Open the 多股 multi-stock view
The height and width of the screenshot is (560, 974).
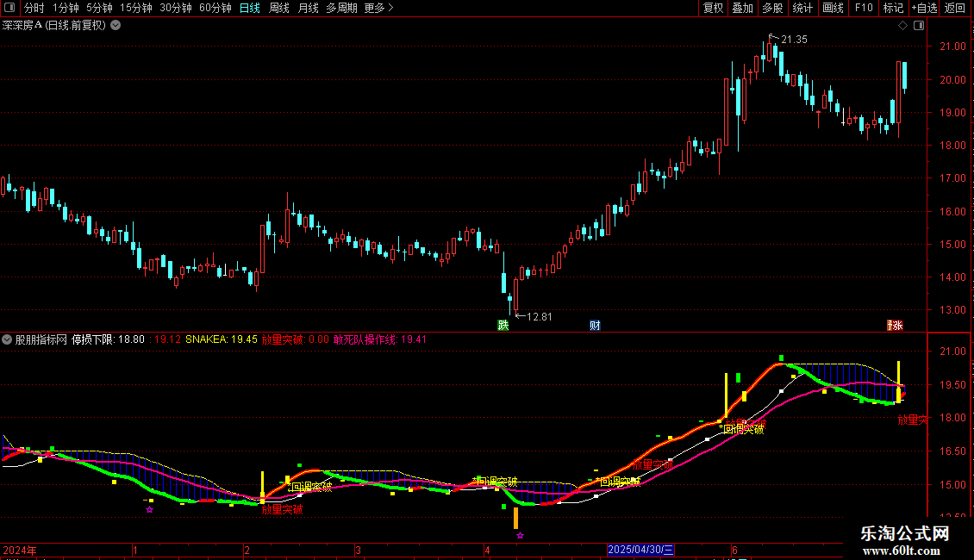point(773,8)
